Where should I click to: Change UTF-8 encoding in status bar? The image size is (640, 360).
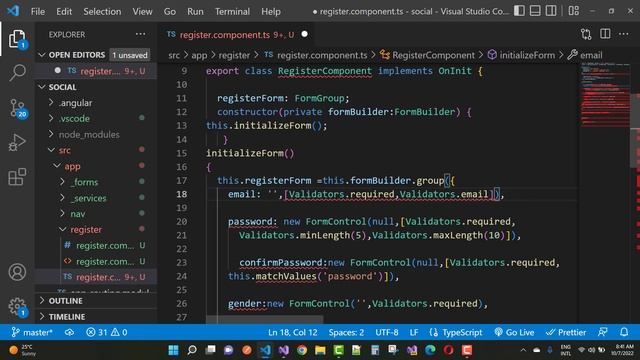[x=387, y=332]
